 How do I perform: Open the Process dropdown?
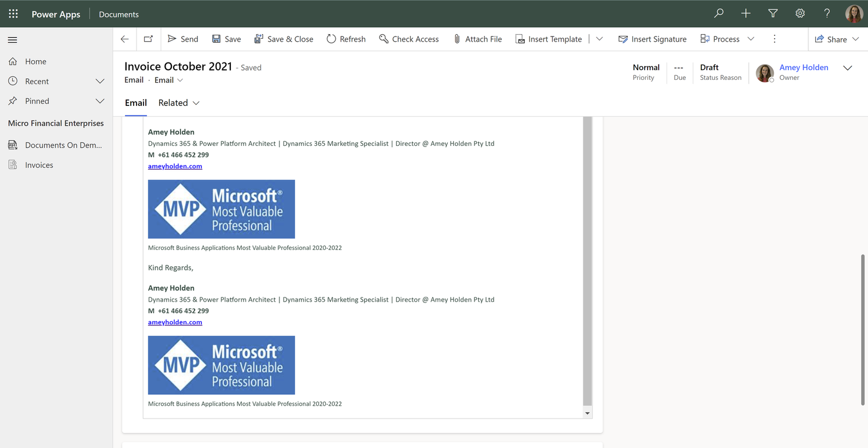click(751, 39)
